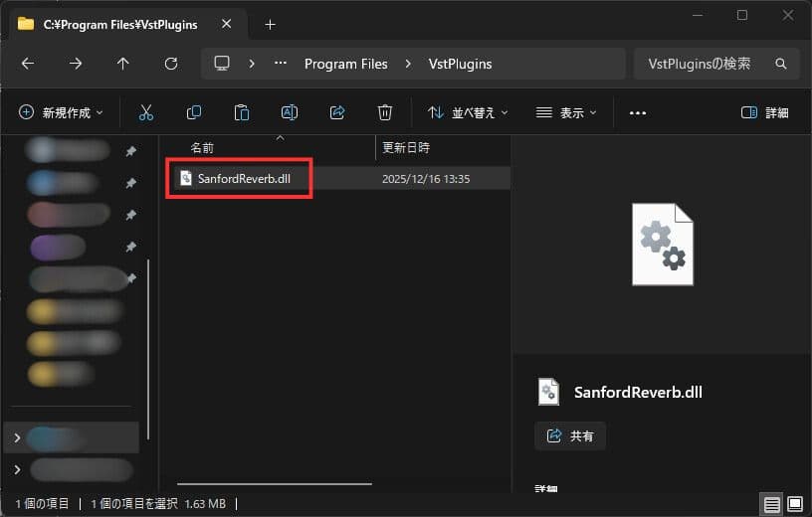The image size is (812, 517).
Task: Go up one folder level
Action: tap(123, 64)
